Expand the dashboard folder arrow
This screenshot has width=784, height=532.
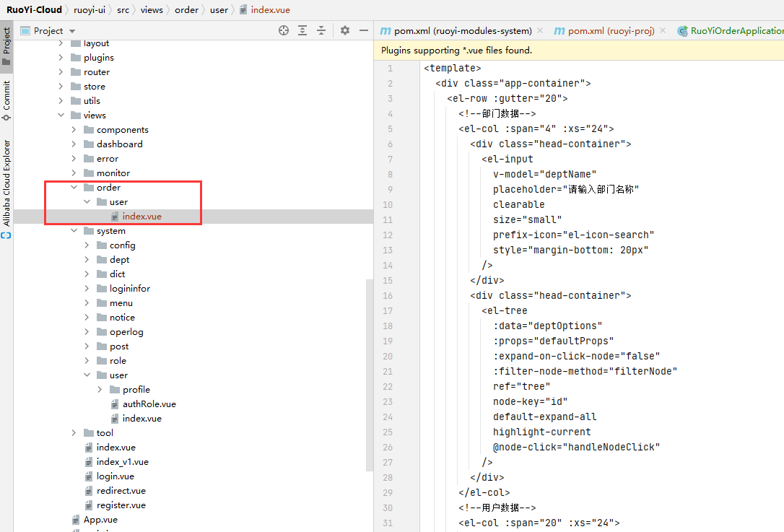[x=74, y=144]
